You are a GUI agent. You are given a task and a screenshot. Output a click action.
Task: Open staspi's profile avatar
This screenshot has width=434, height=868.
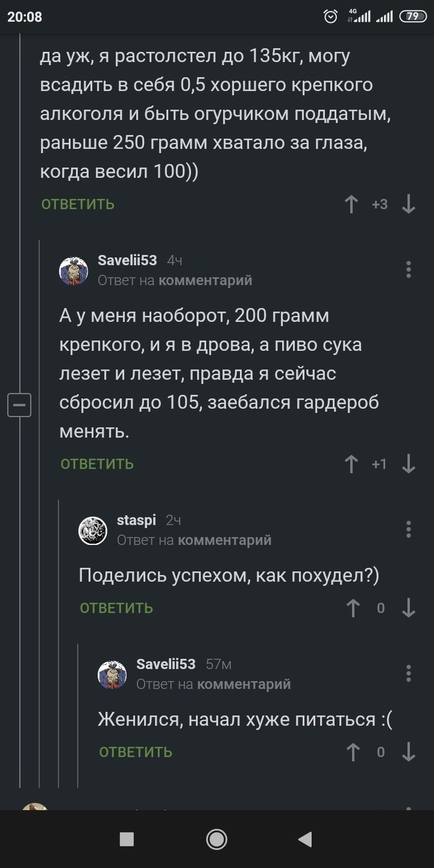pos(92,530)
